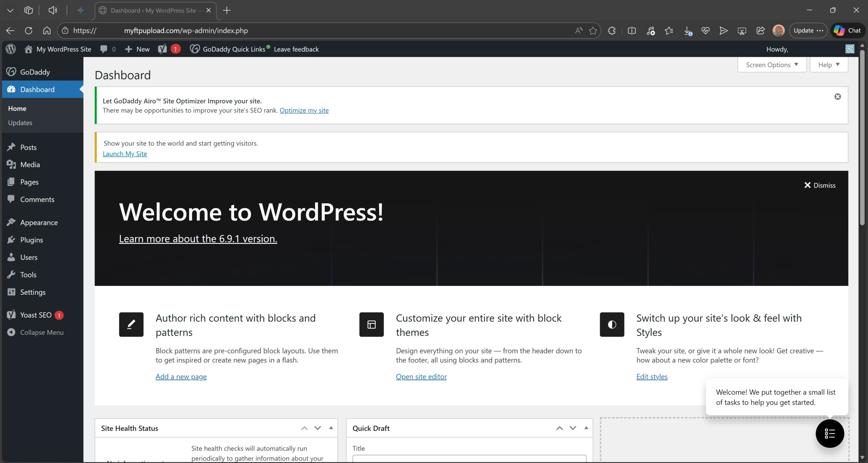Click the layout icon for block themes
The width and height of the screenshot is (868, 463).
point(372,325)
